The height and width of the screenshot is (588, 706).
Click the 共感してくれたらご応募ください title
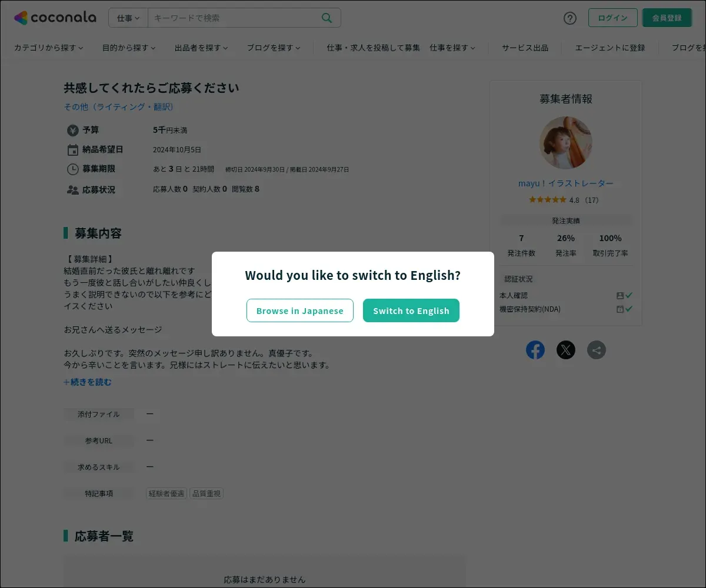[151, 88]
